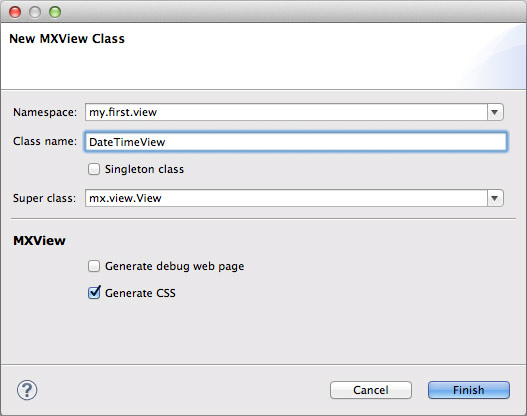Viewport: 527px width, 416px height.
Task: Uncheck the Generate CSS checkbox
Action: (94, 293)
